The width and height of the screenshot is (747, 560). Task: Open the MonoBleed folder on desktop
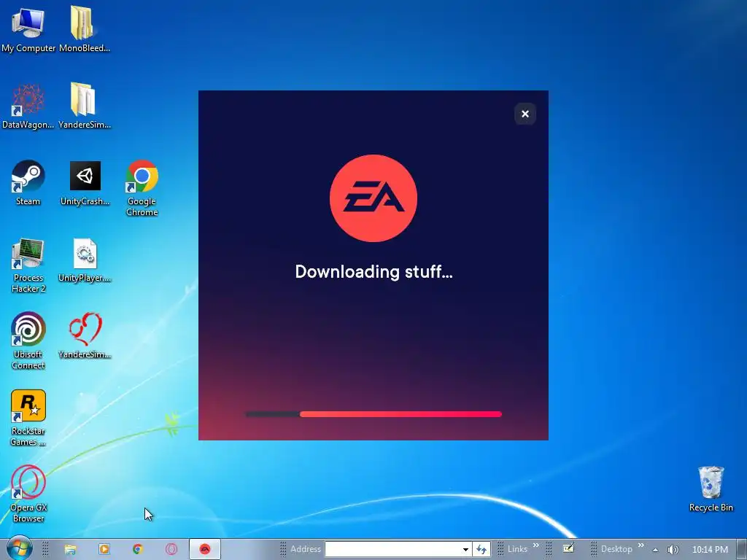[85, 28]
